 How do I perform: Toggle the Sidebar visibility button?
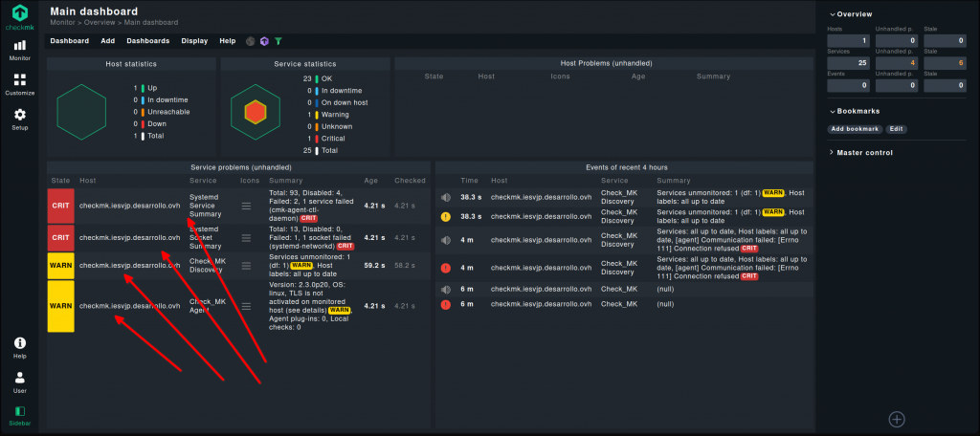pos(20,415)
